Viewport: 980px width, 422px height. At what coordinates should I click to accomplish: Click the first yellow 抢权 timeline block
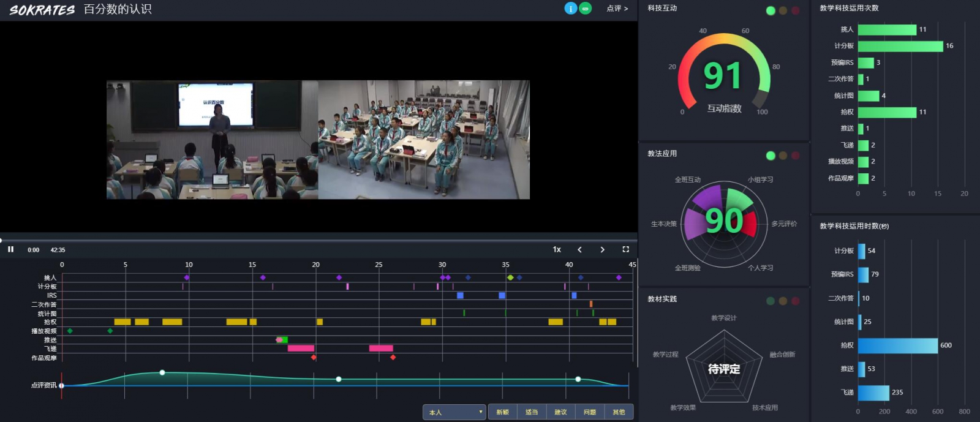[x=122, y=322]
